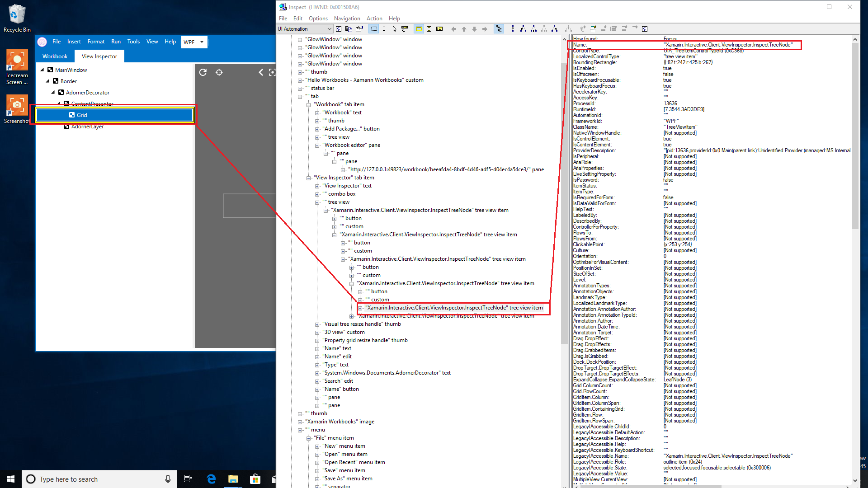Click the properties pane scrollbar down arrow
The width and height of the screenshot is (868, 488).
855,481
